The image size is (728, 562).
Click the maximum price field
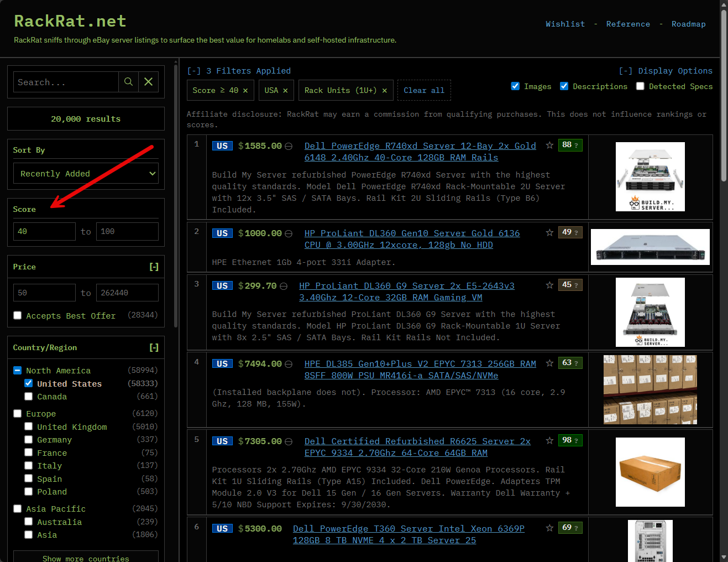[127, 293]
